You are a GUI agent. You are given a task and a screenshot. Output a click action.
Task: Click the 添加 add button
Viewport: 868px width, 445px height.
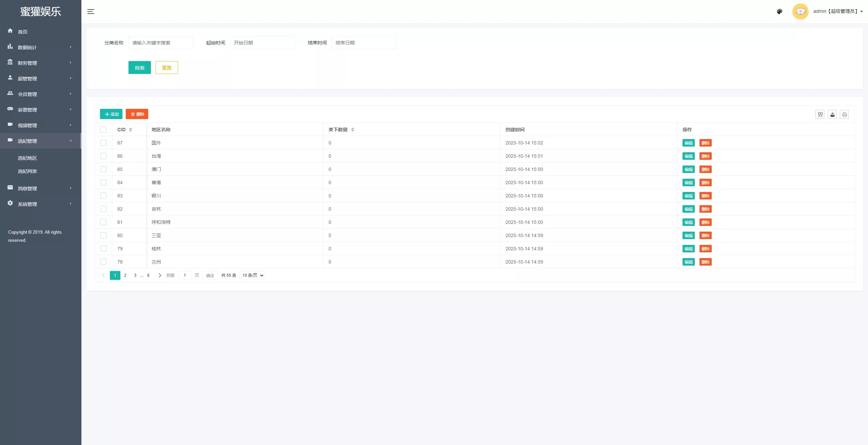tap(111, 114)
